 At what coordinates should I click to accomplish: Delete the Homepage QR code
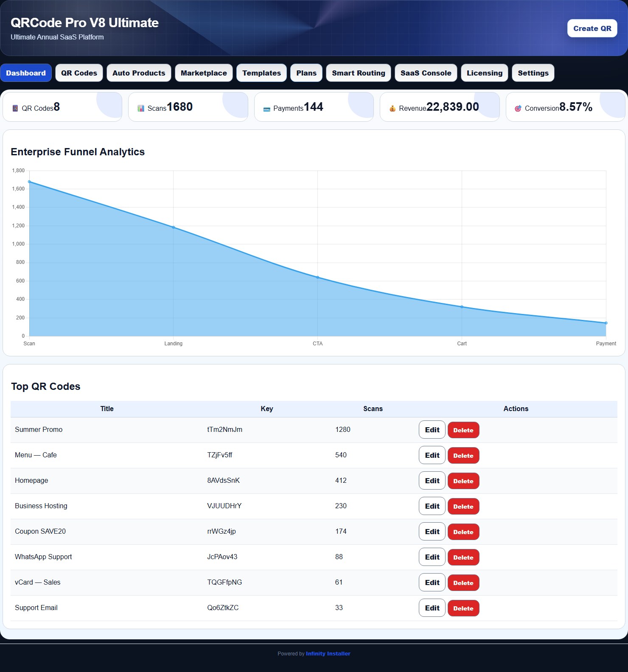(x=463, y=481)
